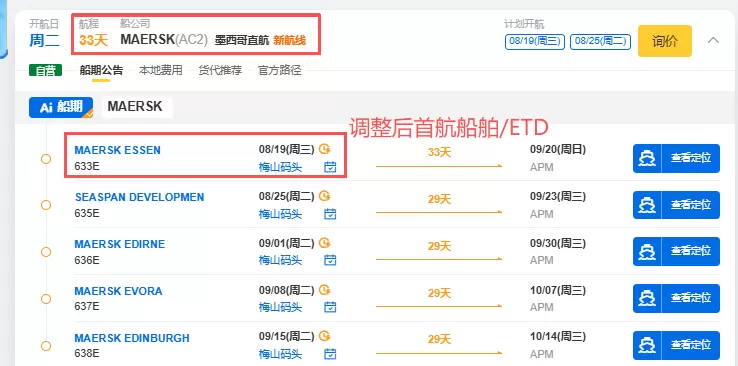Click arrival date 09/30(周三)
738x366 pixels.
tap(558, 243)
